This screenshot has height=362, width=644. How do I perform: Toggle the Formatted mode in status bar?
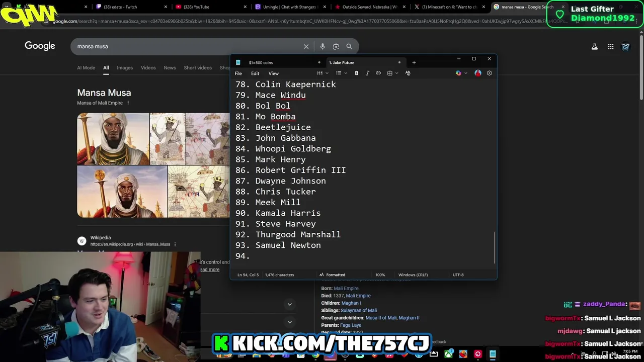(332, 275)
